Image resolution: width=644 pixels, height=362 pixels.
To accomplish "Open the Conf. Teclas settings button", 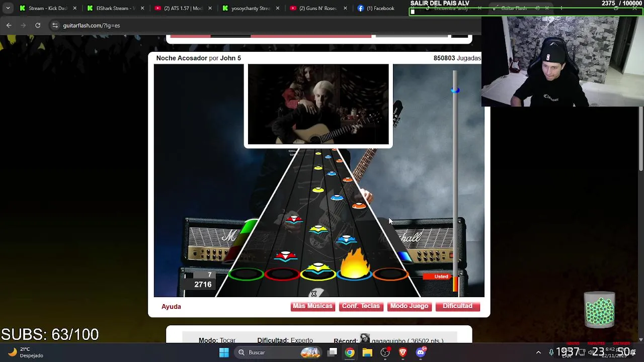I will (361, 306).
